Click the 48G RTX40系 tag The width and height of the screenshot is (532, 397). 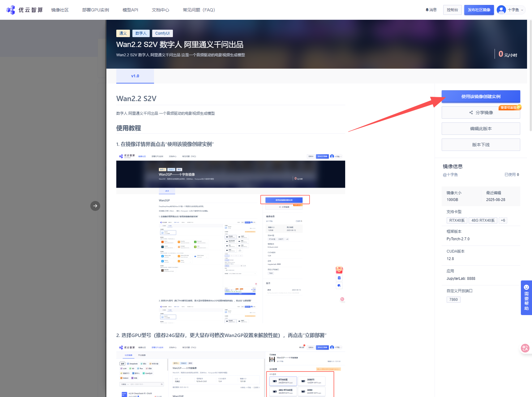pos(483,220)
